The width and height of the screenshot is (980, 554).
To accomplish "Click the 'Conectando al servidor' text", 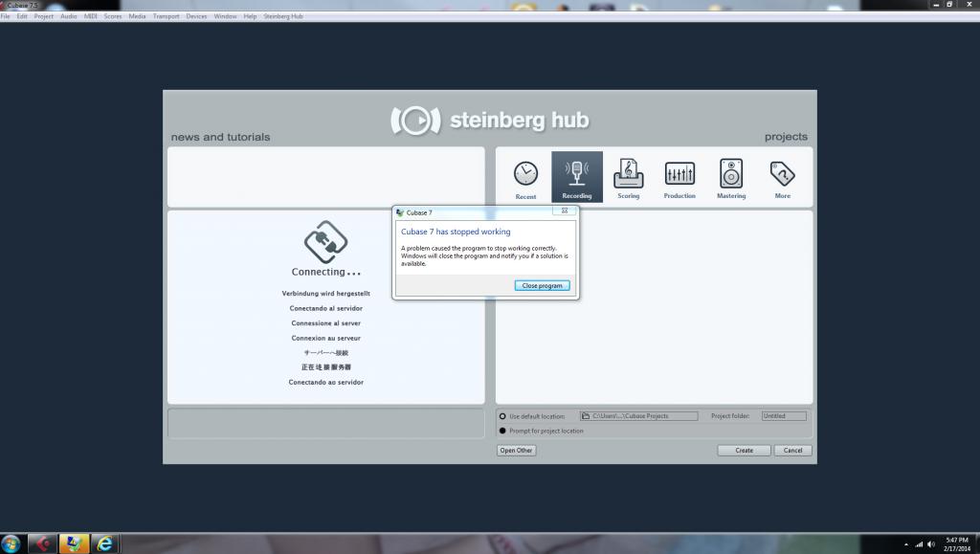I will (x=325, y=308).
